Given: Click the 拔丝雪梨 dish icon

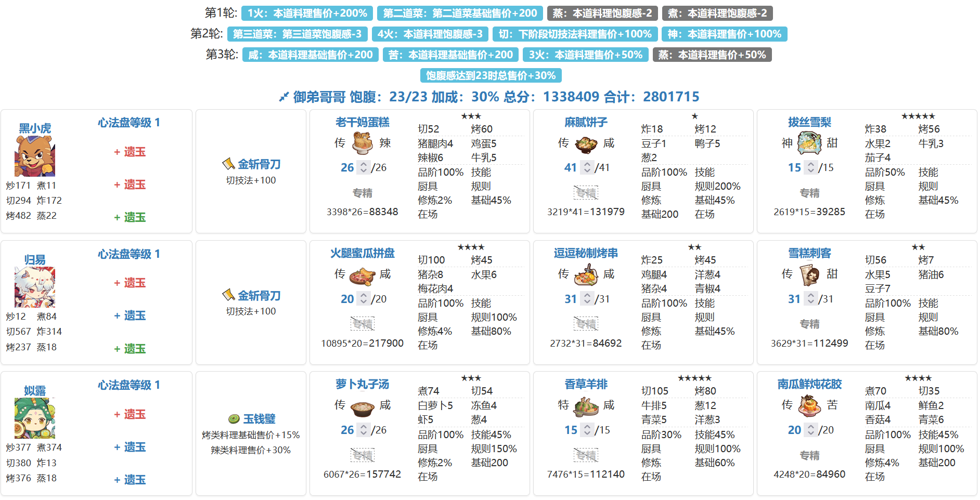Looking at the screenshot, I should tap(810, 143).
